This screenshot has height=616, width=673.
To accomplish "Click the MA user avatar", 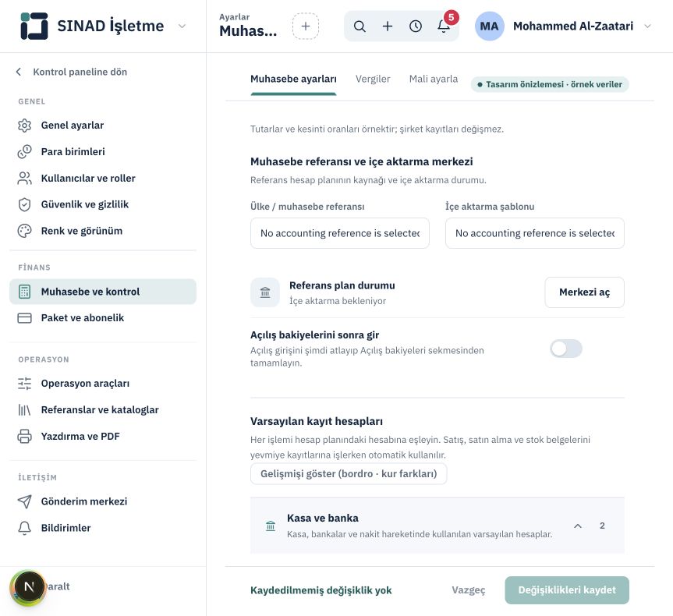I will click(489, 27).
